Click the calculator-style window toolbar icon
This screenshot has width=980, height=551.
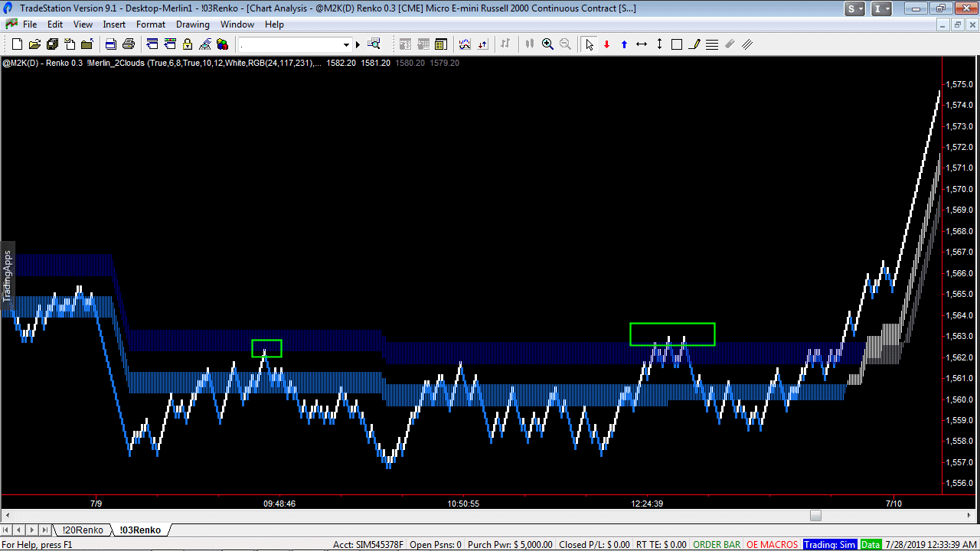tap(441, 44)
